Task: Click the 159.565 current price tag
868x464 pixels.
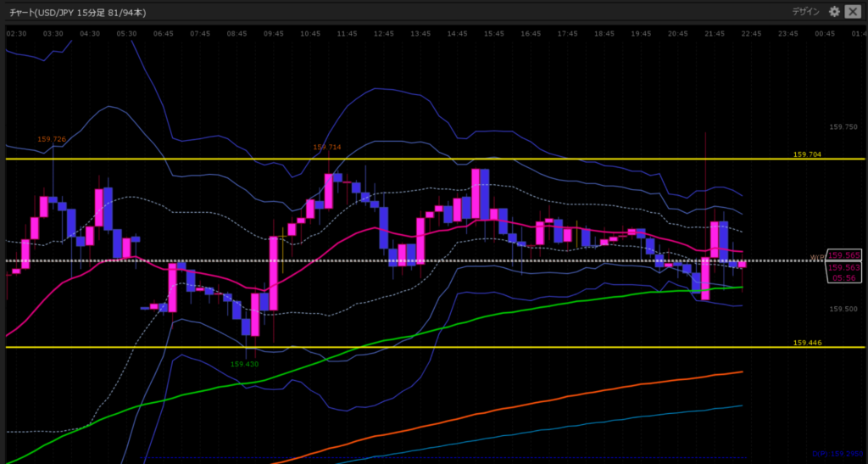Action: point(844,254)
